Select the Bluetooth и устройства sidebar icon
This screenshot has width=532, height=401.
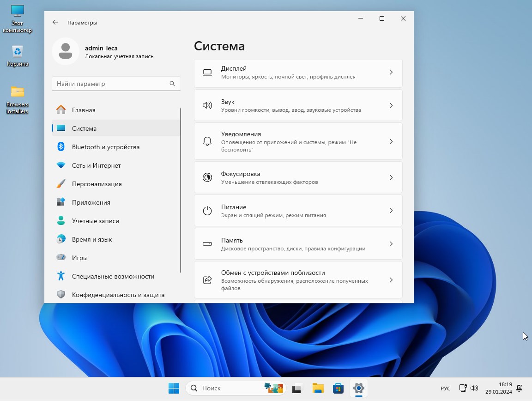(x=61, y=146)
